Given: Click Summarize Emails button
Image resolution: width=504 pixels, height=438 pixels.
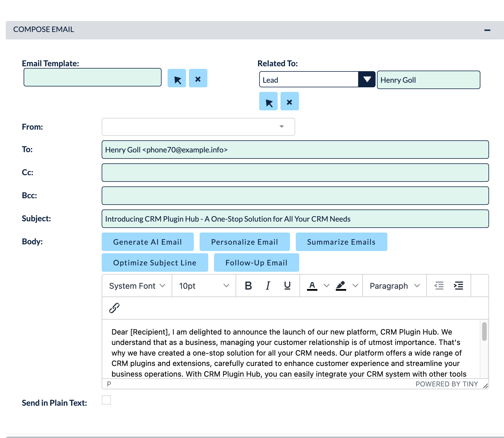Looking at the screenshot, I should tap(342, 242).
